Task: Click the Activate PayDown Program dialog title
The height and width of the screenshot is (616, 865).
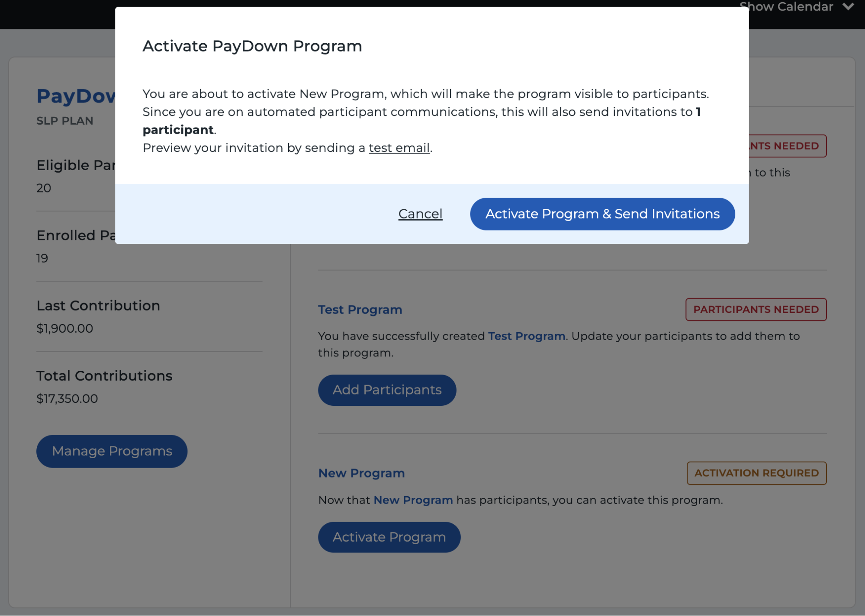Action: coord(252,46)
